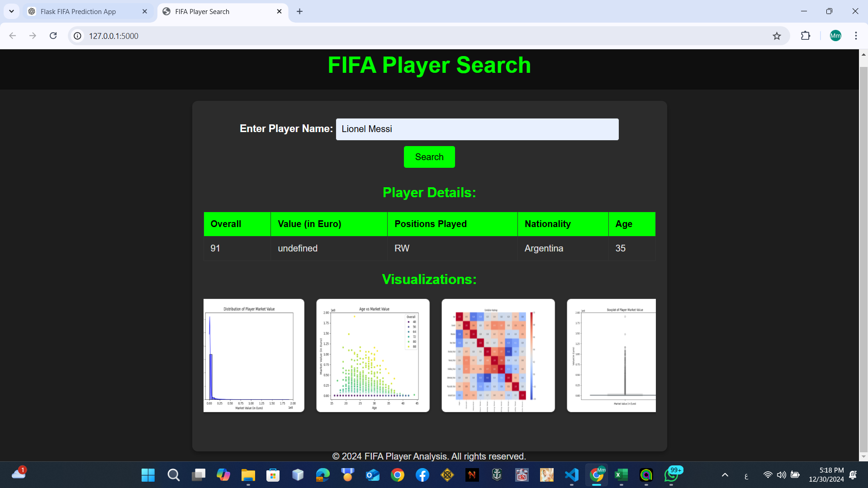Image resolution: width=868 pixels, height=488 pixels.
Task: Click the Enter Player Name input field
Action: click(477, 129)
